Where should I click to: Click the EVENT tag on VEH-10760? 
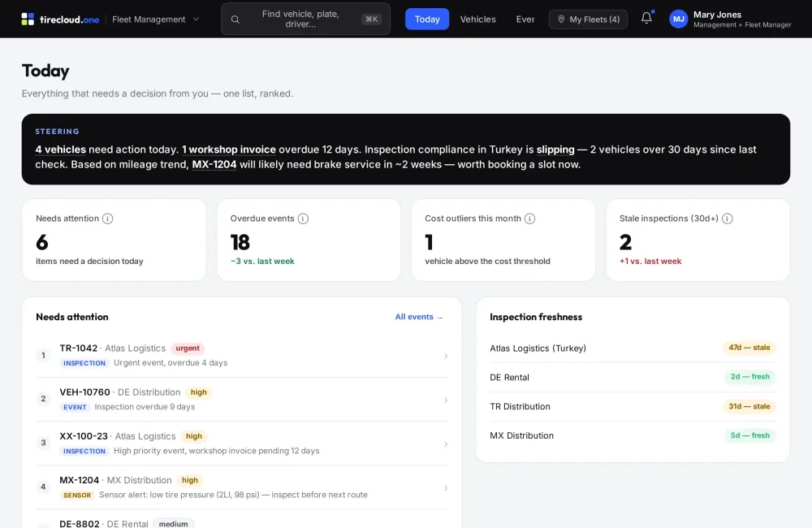[75, 407]
